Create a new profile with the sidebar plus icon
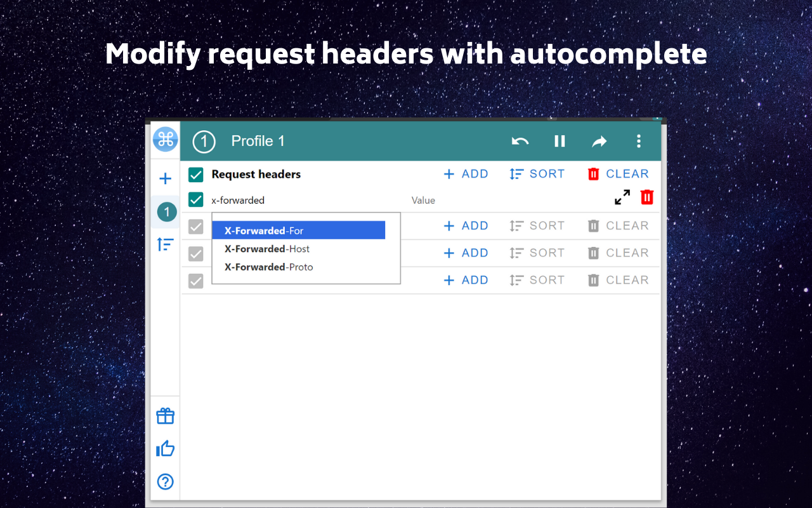The height and width of the screenshot is (508, 812). [165, 178]
